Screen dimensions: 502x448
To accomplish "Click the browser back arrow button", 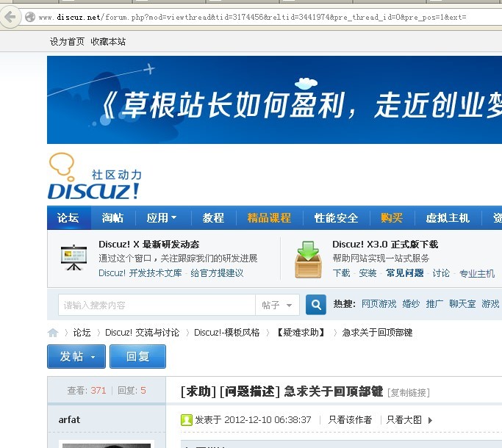I will click(10, 17).
